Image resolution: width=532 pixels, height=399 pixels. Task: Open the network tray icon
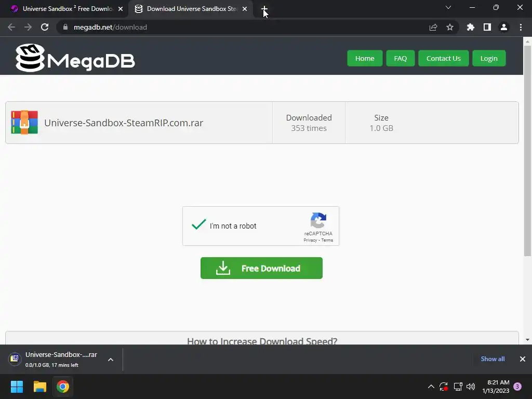[458, 387]
